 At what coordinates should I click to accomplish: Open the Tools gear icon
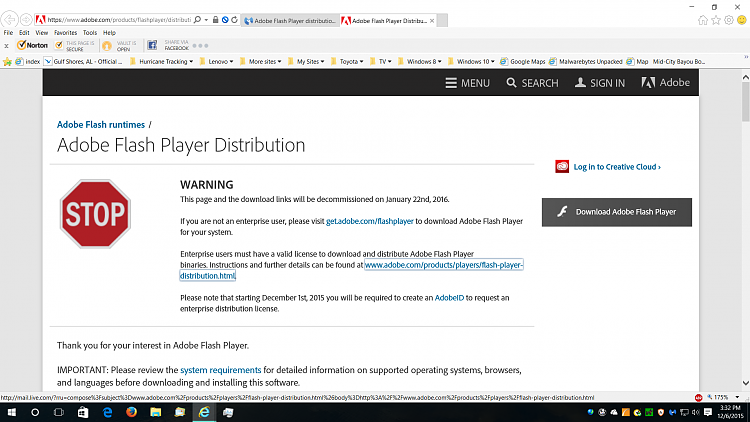pyautogui.click(x=728, y=20)
